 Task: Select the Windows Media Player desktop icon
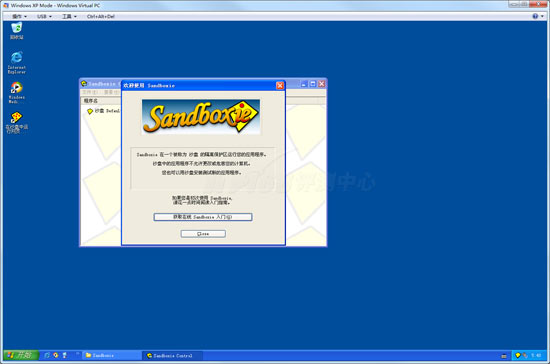16,92
